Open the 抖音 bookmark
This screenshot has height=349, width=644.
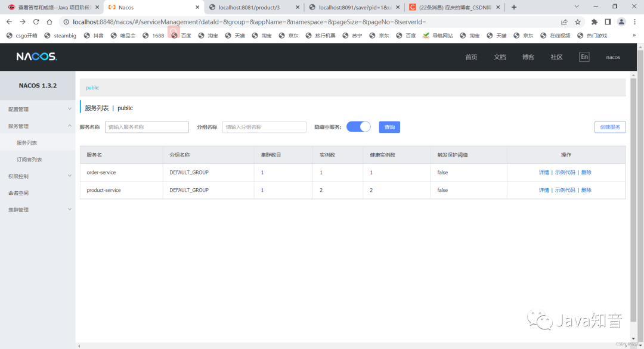[94, 36]
